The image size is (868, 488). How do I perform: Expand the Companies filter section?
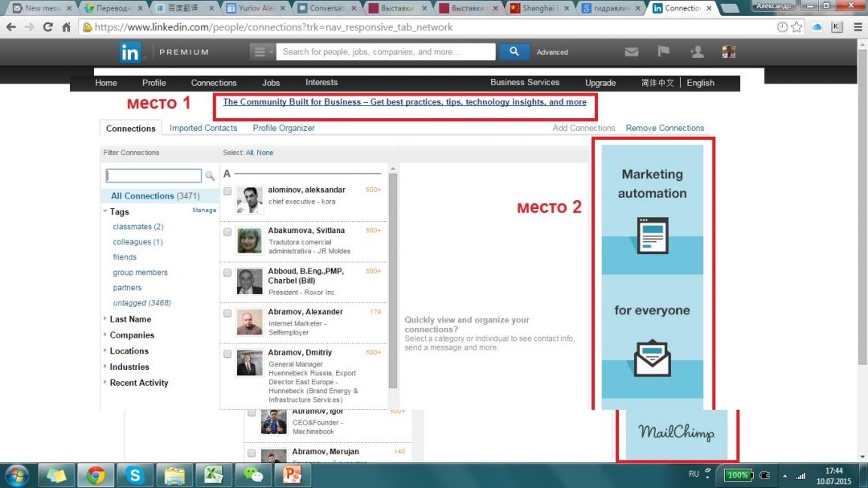(x=131, y=335)
